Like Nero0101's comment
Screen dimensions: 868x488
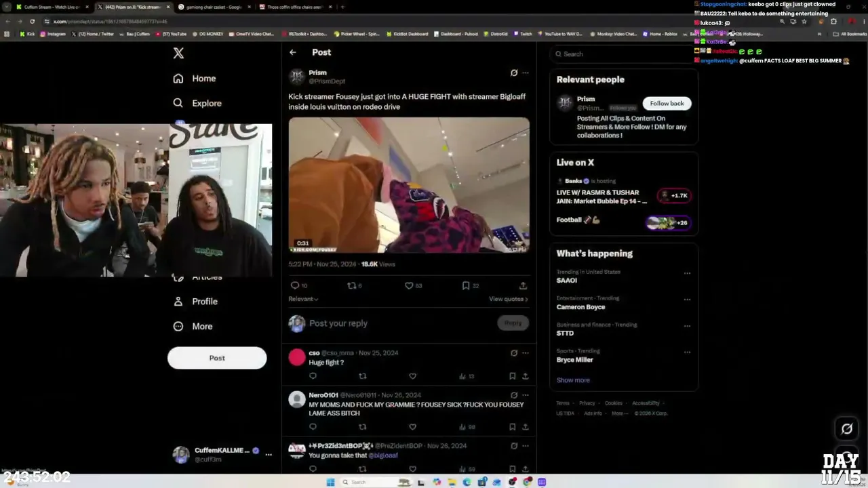click(412, 427)
